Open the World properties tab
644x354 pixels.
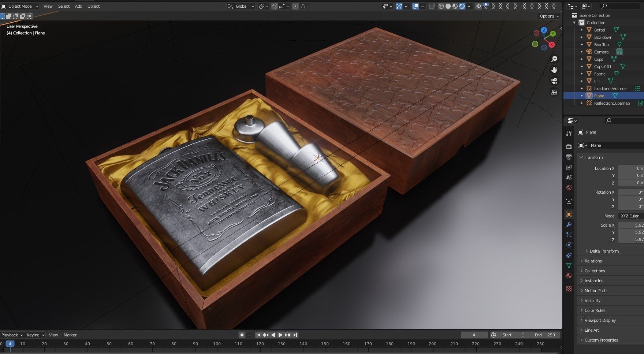[569, 188]
